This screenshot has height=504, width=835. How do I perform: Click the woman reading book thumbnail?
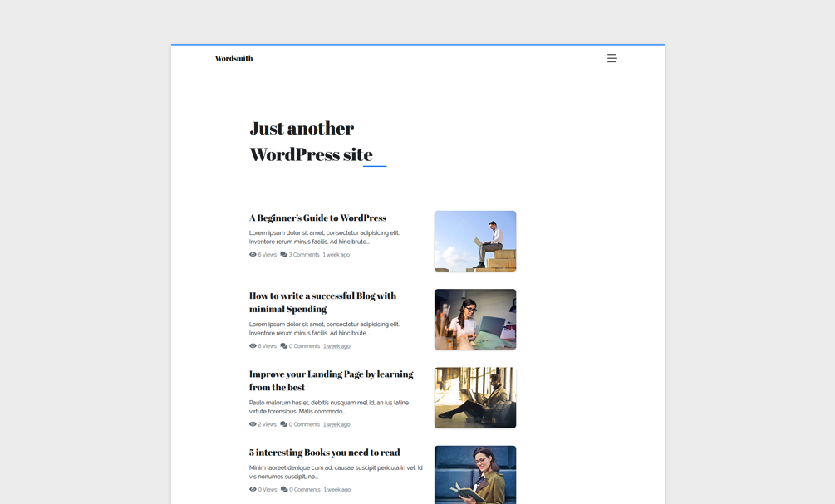475,475
